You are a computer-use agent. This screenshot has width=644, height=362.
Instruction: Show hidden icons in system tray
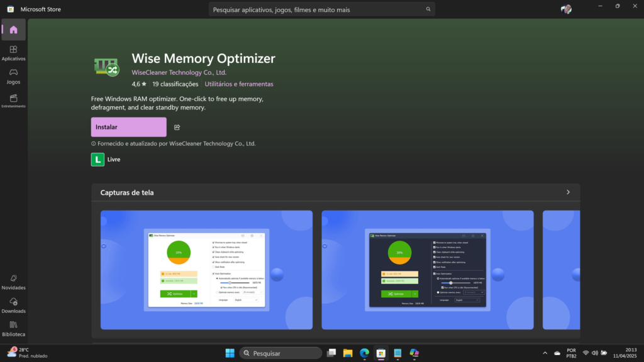pos(545,353)
